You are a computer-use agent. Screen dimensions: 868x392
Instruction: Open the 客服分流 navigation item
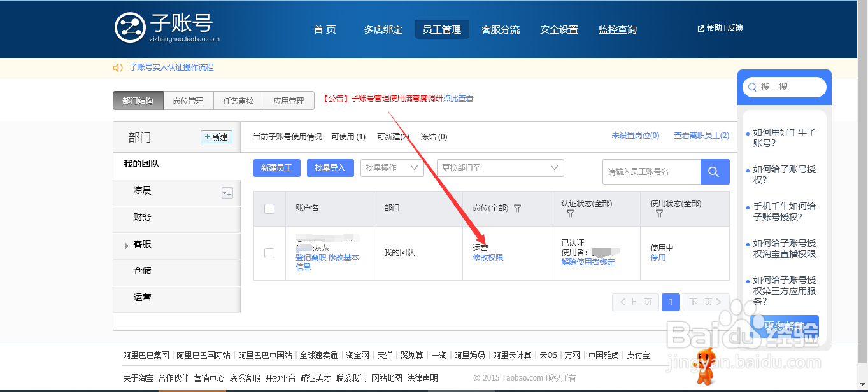[x=501, y=29]
